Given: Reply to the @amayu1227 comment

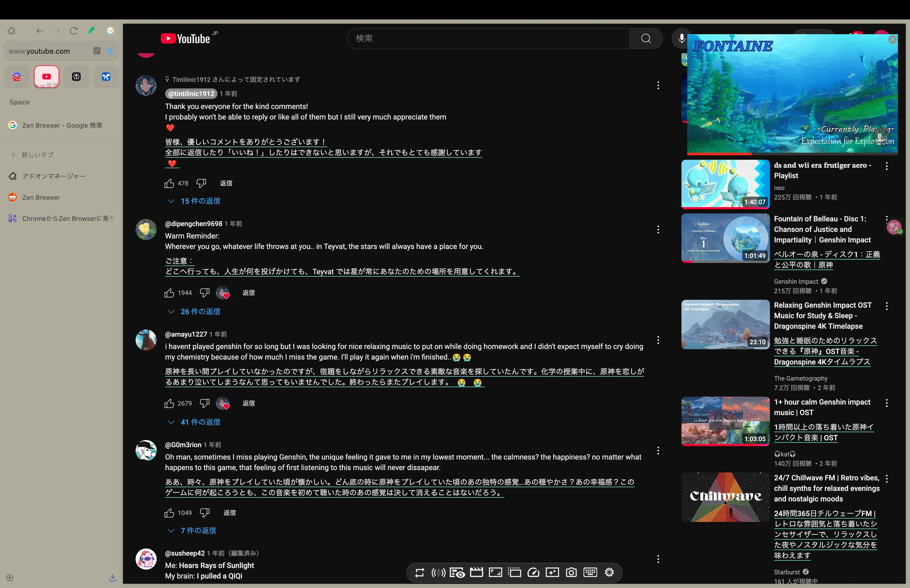Looking at the screenshot, I should 249,403.
